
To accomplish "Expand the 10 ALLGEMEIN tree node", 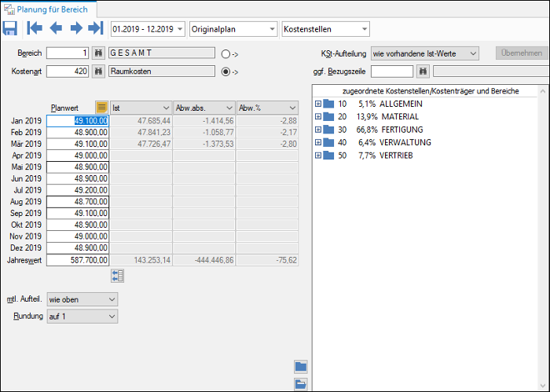I will 317,104.
